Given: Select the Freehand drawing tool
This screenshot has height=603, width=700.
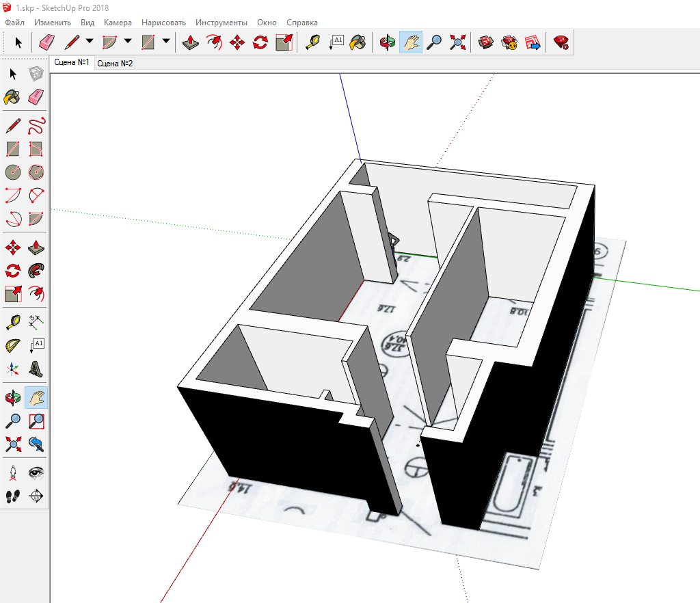Looking at the screenshot, I should click(x=36, y=126).
